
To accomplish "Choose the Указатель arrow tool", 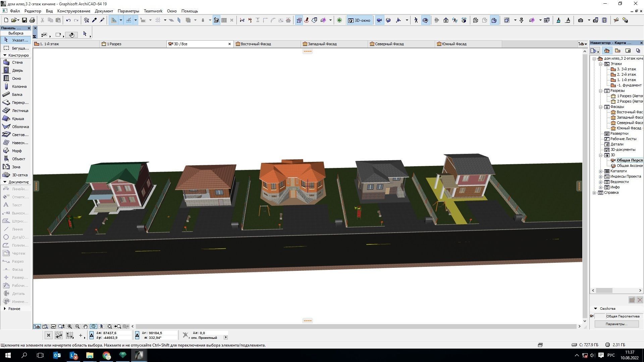I will pyautogui.click(x=16, y=40).
